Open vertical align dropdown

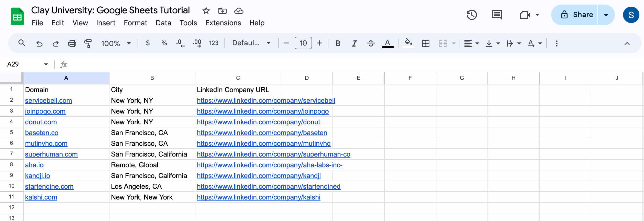[493, 43]
